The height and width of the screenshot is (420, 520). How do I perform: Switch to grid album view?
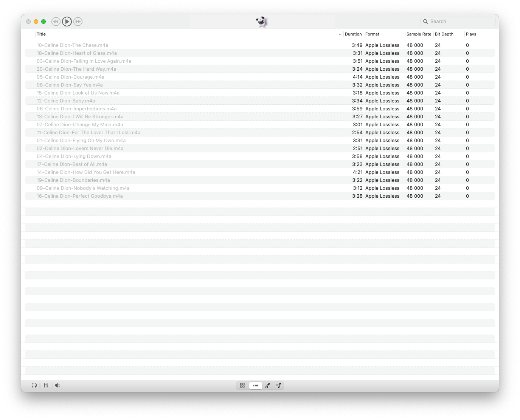(242, 386)
